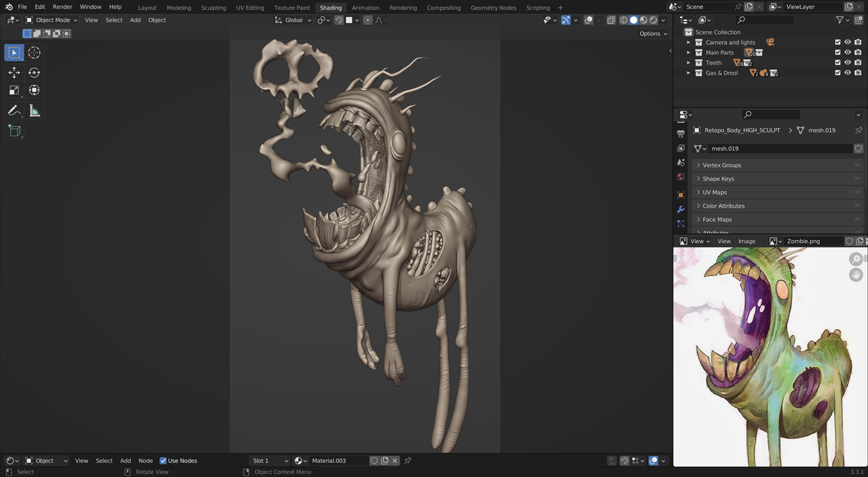Click the outliner search field
Screen dimensions: 868x477
pos(765,20)
